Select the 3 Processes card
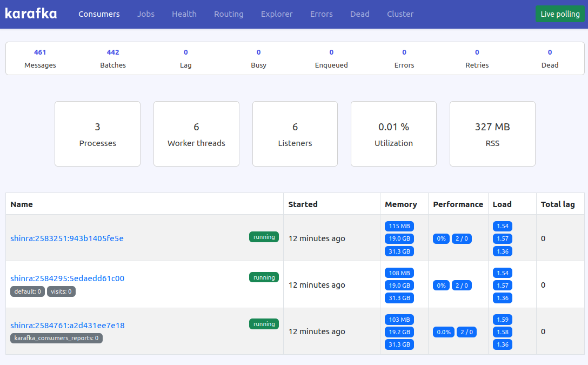Viewport: 588px width, 365px height. tap(97, 134)
